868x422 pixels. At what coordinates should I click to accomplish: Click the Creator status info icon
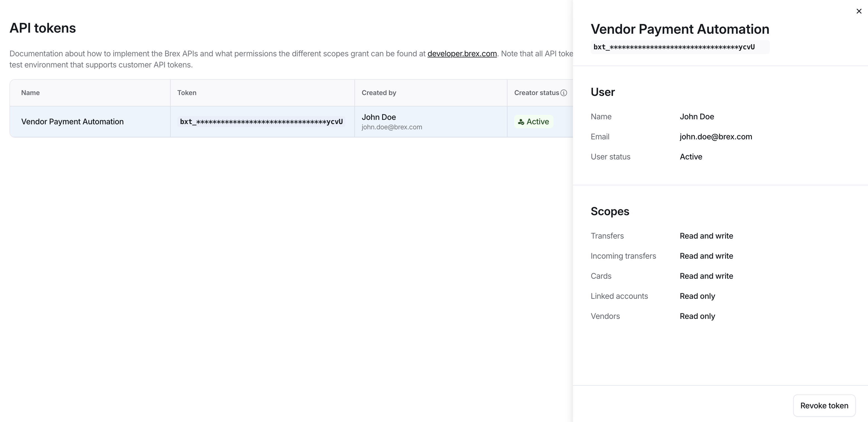click(564, 93)
